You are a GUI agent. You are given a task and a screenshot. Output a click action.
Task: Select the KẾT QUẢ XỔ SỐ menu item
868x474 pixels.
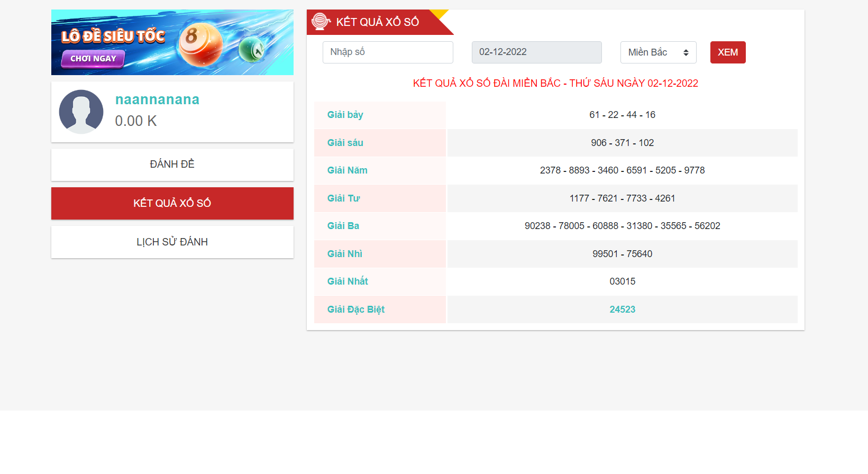coord(172,203)
